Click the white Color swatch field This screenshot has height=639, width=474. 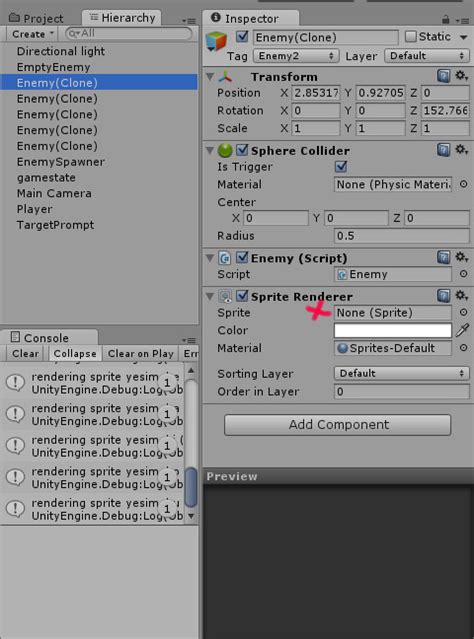393,330
